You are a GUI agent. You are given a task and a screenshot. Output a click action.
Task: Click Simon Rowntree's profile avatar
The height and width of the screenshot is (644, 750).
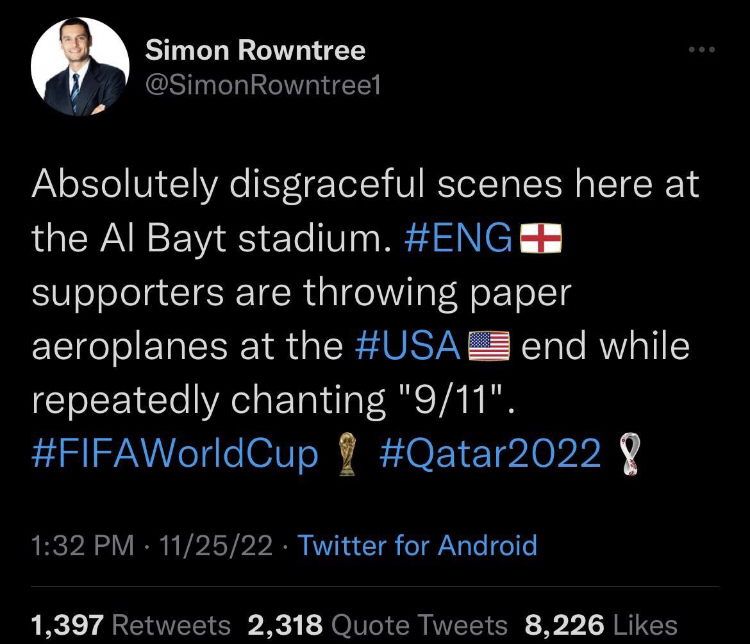tap(80, 67)
